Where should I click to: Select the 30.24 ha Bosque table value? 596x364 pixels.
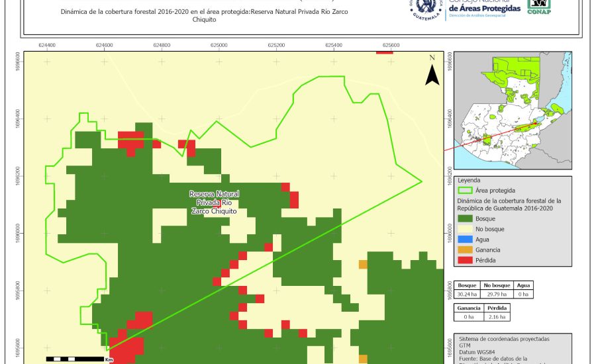click(468, 293)
